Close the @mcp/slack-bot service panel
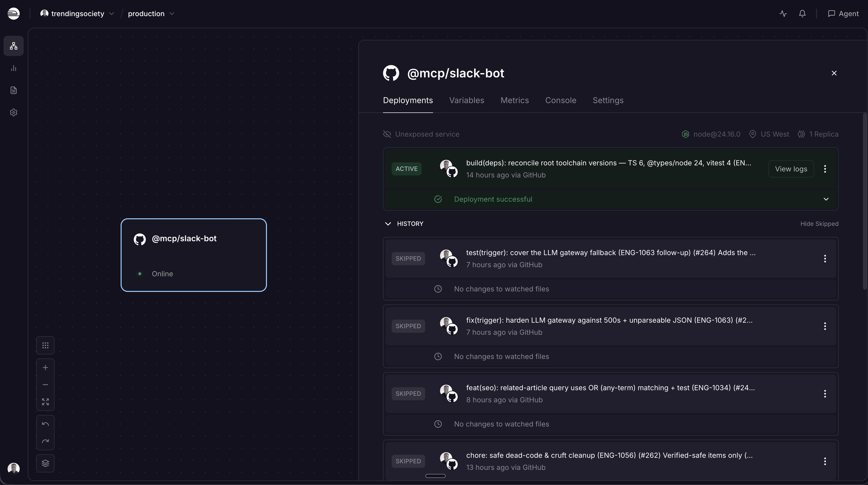The height and width of the screenshot is (485, 868). click(x=834, y=73)
